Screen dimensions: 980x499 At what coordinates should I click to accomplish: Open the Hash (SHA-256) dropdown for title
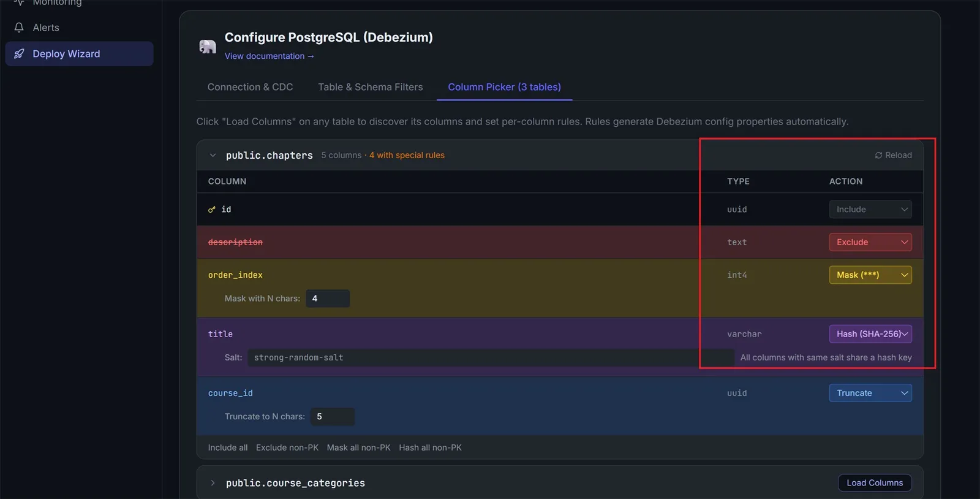(x=870, y=334)
